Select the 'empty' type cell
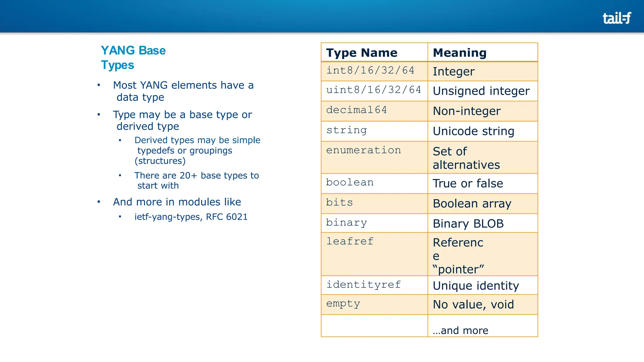 pos(374,304)
